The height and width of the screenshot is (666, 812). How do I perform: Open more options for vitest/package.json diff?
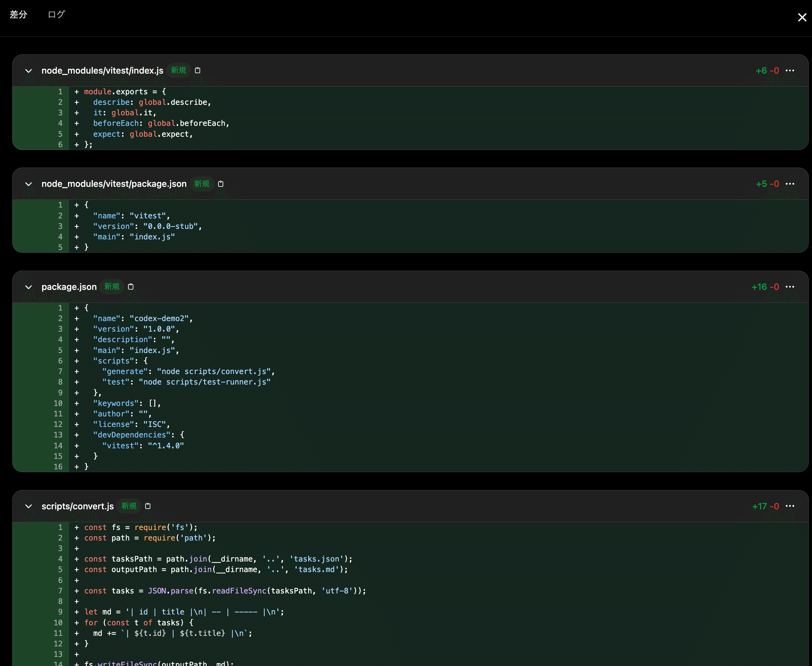(790, 184)
